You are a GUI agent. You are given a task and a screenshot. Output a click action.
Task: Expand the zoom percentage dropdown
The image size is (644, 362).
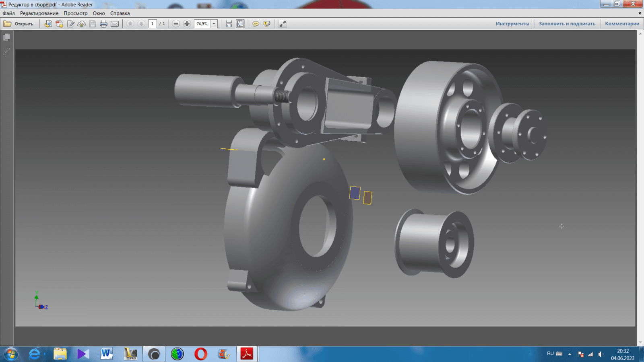[214, 24]
